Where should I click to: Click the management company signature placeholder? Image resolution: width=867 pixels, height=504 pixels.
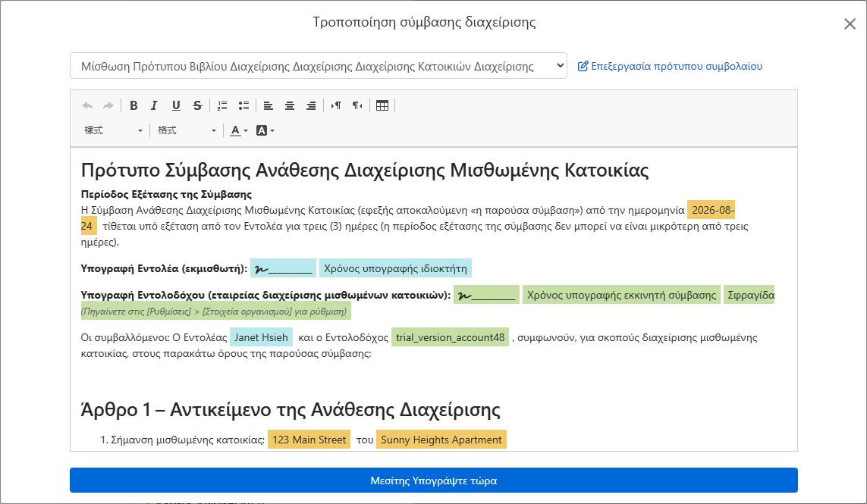[486, 295]
